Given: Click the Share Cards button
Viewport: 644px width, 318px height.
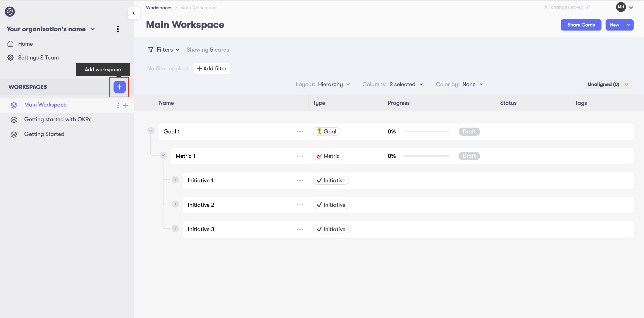Looking at the screenshot, I should coord(580,25).
